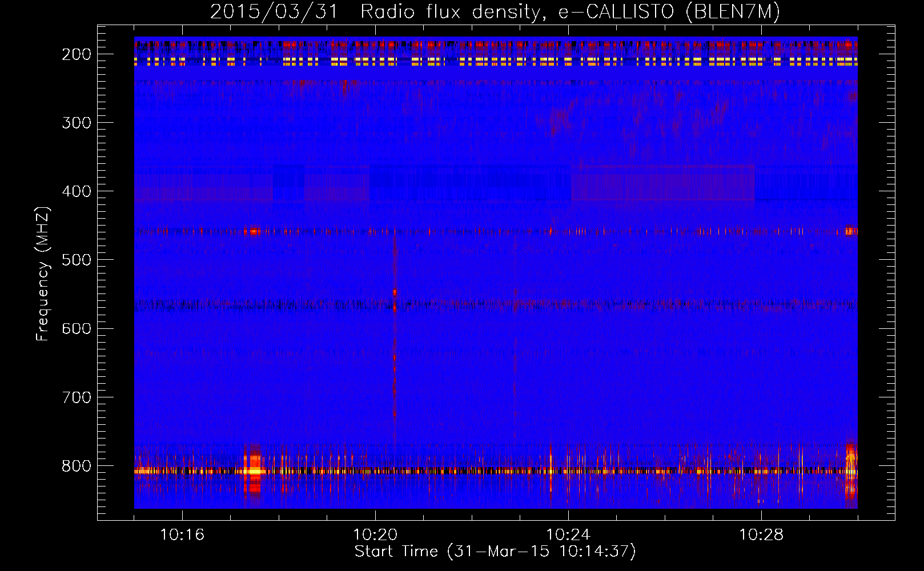
Task: Click the 10:20 time tick label
Action: [375, 535]
